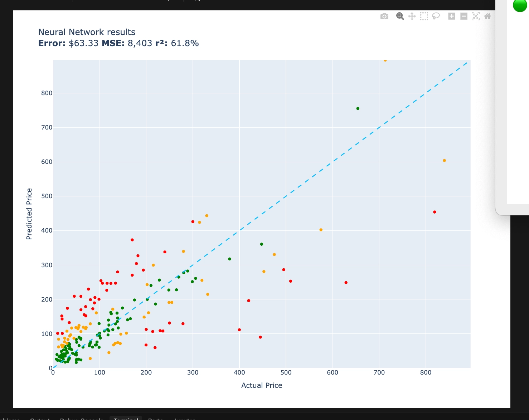Reset axes with the home icon

[487, 16]
